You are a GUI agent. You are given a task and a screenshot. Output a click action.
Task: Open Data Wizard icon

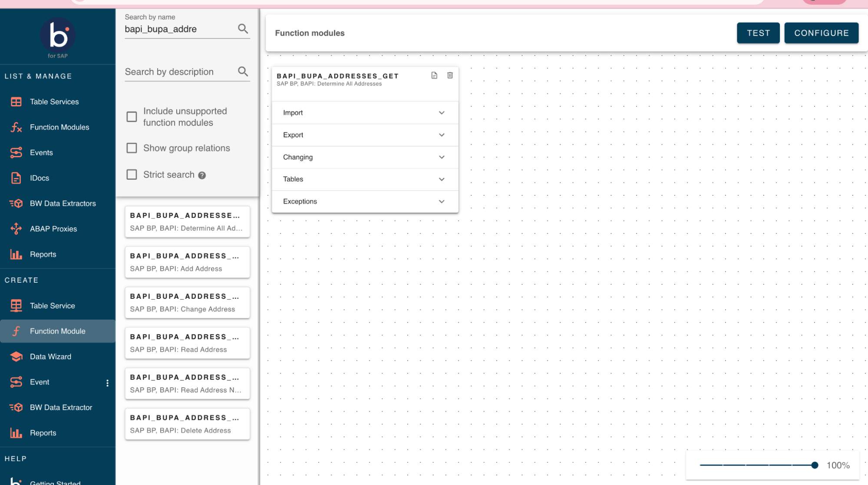tap(16, 356)
